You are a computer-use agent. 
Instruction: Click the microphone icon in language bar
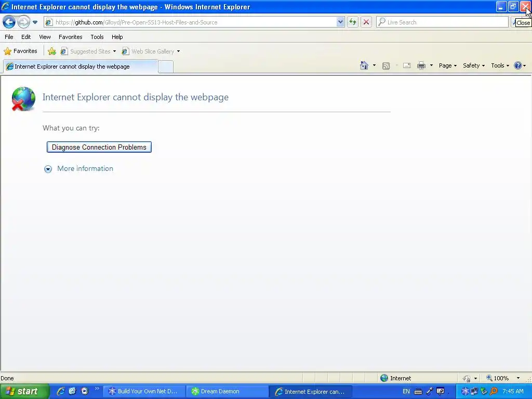click(x=430, y=391)
